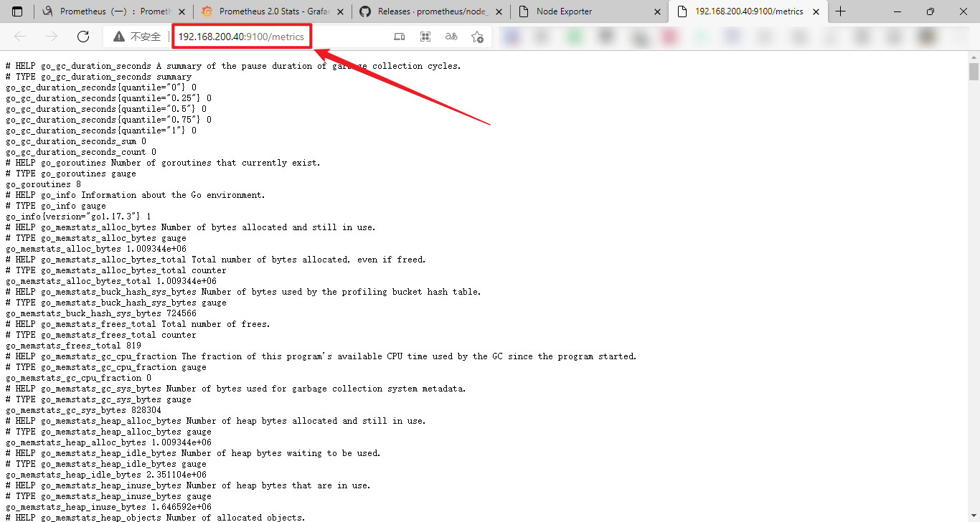This screenshot has height=522, width=980.
Task: Click 'go_gc_duration_seconds_sum 0' line
Action: click(x=76, y=141)
